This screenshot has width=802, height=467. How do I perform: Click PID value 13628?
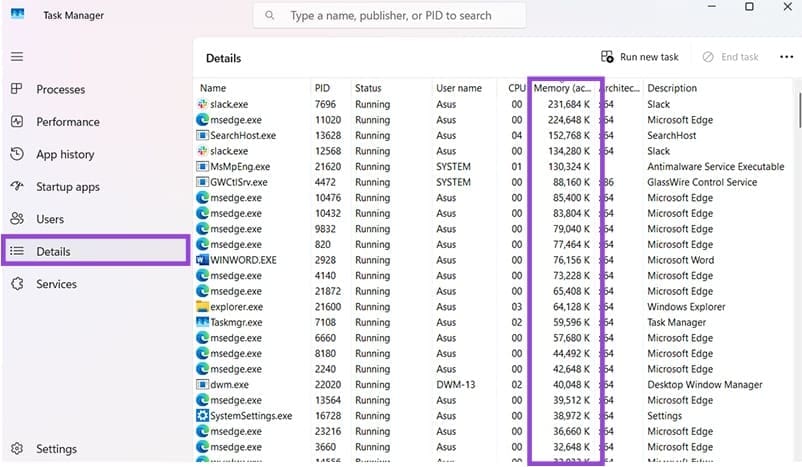(x=328, y=135)
